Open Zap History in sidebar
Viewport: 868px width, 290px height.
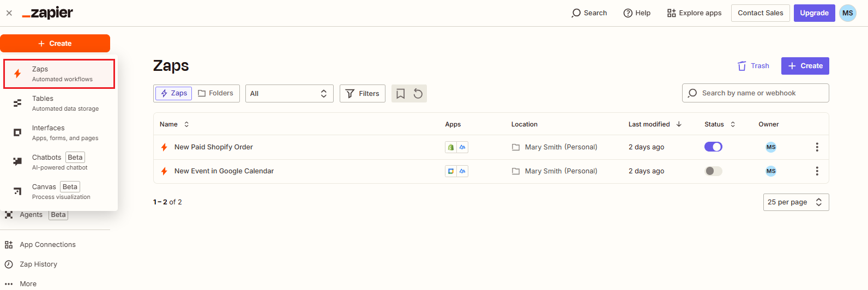tap(31, 264)
